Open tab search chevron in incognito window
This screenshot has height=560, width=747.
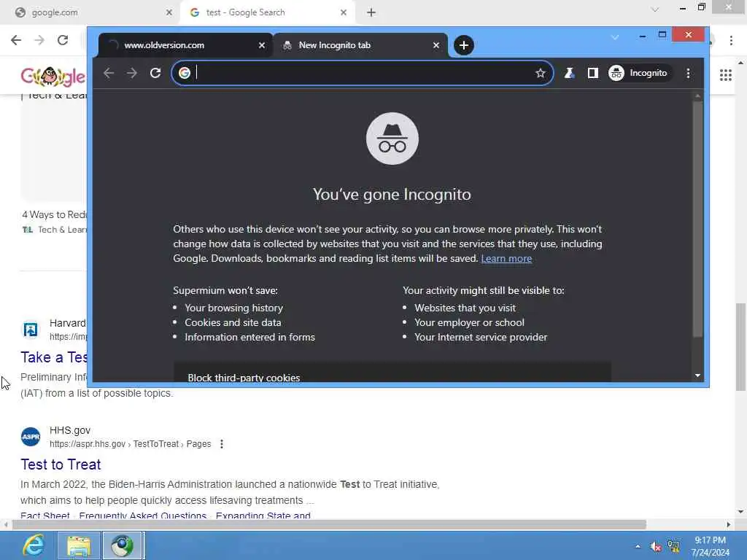point(614,36)
